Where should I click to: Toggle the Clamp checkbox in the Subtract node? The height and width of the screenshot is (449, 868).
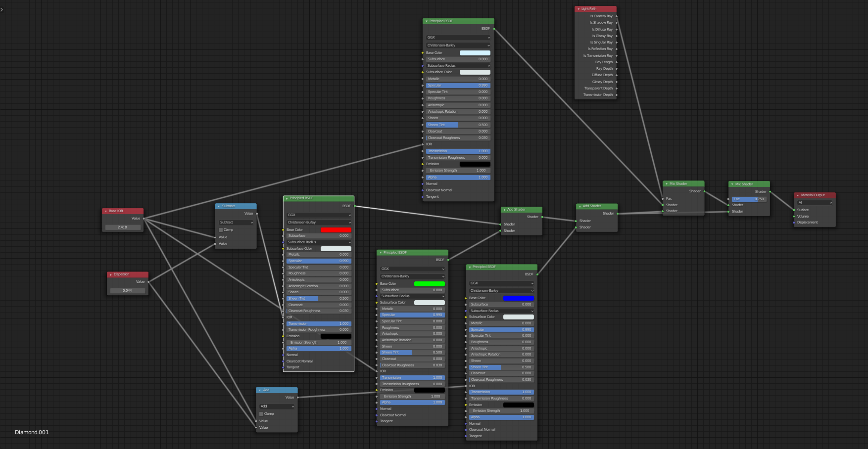click(221, 230)
